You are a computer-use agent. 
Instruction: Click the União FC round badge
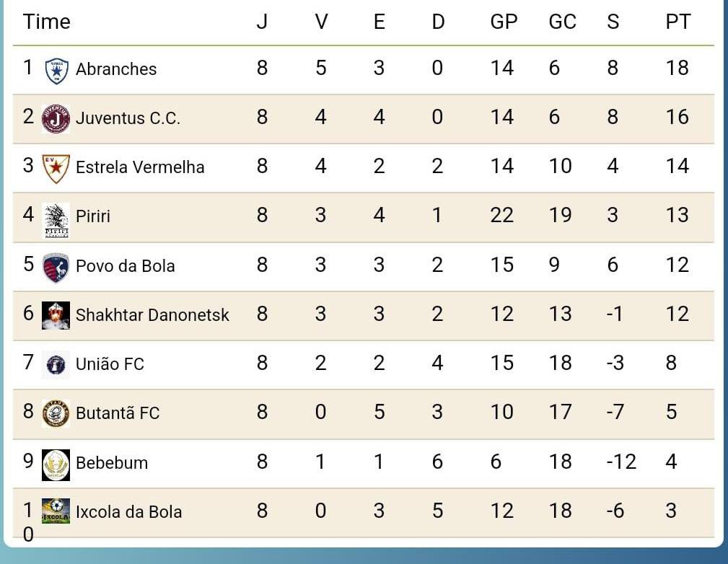pos(56,365)
